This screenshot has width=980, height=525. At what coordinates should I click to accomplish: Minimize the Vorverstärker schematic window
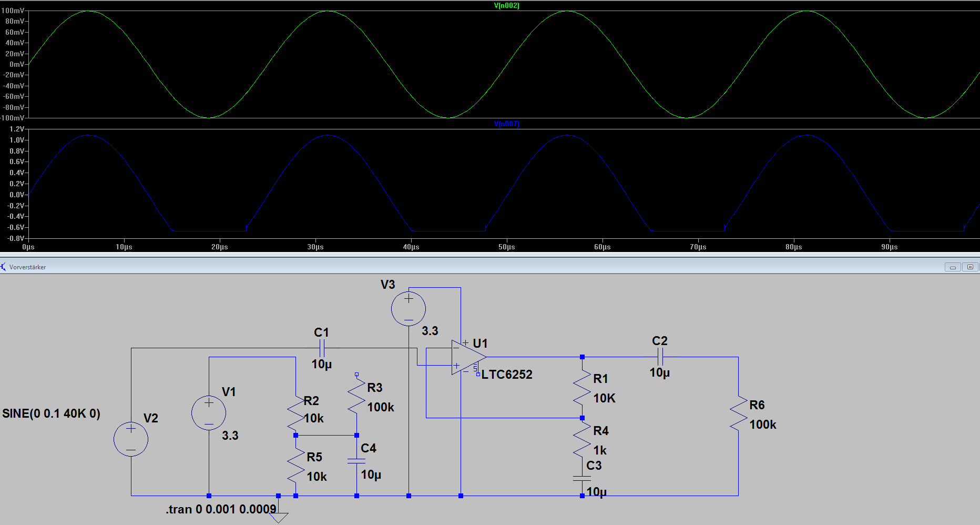[953, 267]
